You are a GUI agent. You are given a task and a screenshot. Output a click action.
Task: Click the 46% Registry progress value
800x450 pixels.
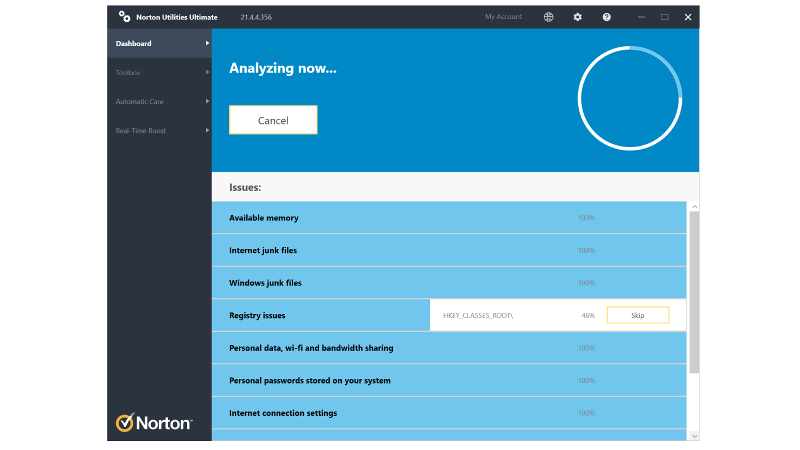588,315
